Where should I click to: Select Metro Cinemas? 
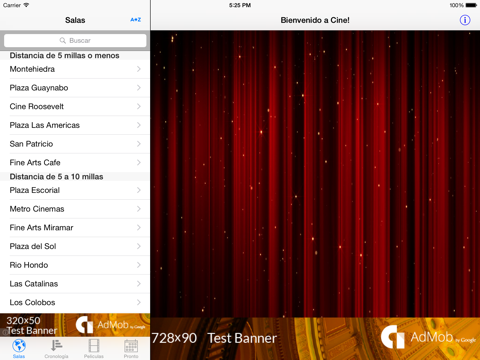[75, 209]
